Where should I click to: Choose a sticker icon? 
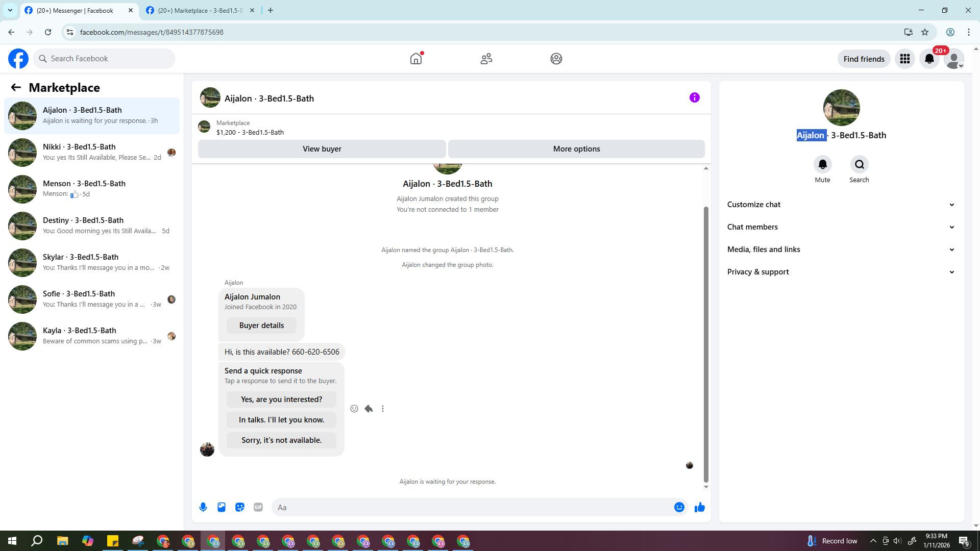(x=240, y=507)
